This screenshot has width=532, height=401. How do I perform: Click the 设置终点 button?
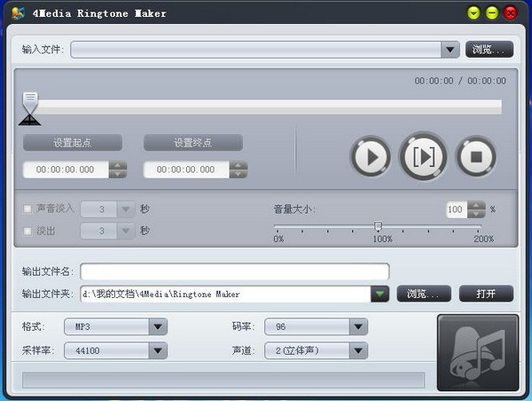coord(193,143)
